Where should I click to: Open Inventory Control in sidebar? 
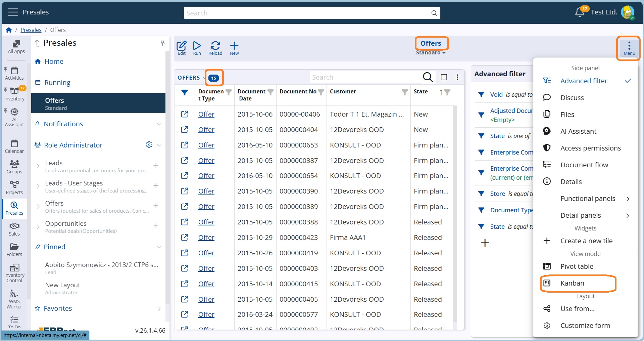[x=14, y=273]
